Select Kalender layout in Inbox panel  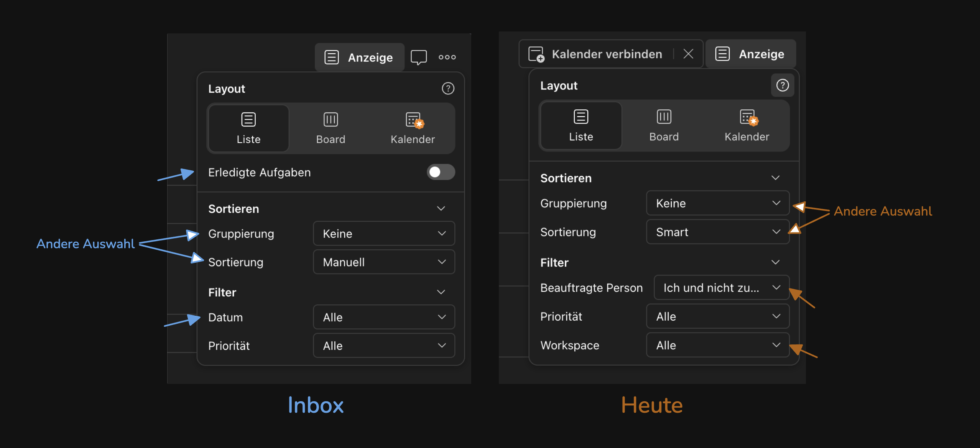[413, 128]
